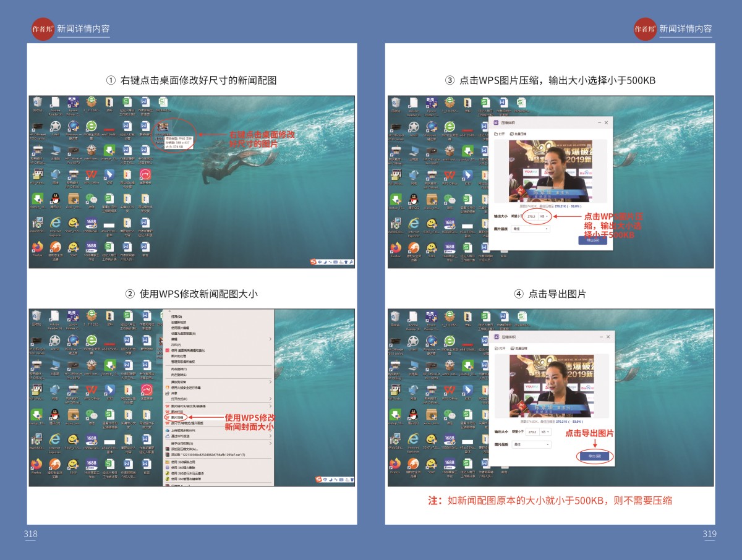
Task: Open the 图片品质 dropdown in step ③ dialog
Action: pyautogui.click(x=531, y=229)
